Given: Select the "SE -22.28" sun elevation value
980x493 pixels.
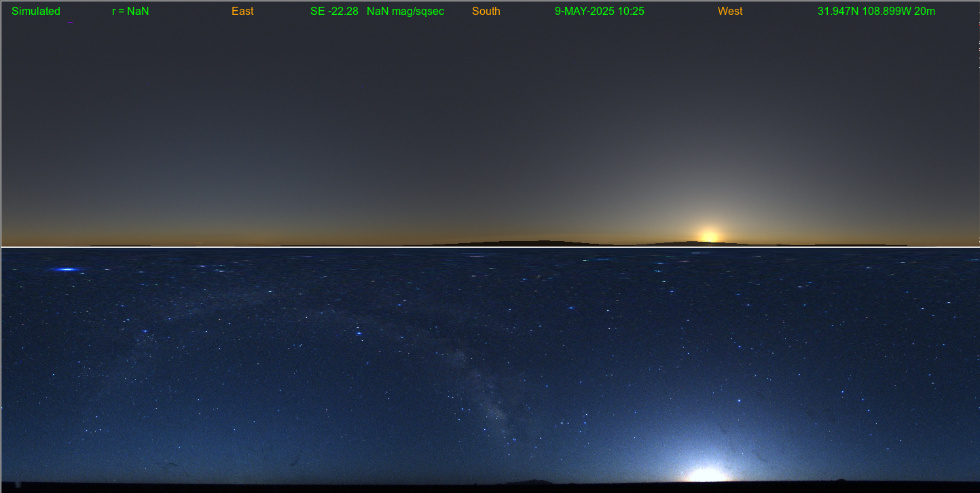Looking at the screenshot, I should click(x=334, y=11).
